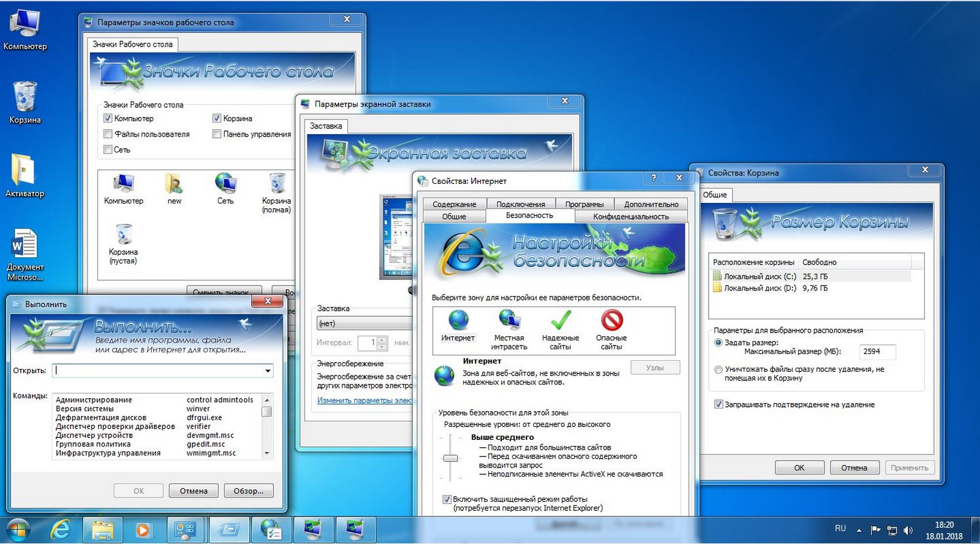Select the 'new' user folder icon in the preview list
Viewport: 980px width, 544px height.
click(x=175, y=189)
